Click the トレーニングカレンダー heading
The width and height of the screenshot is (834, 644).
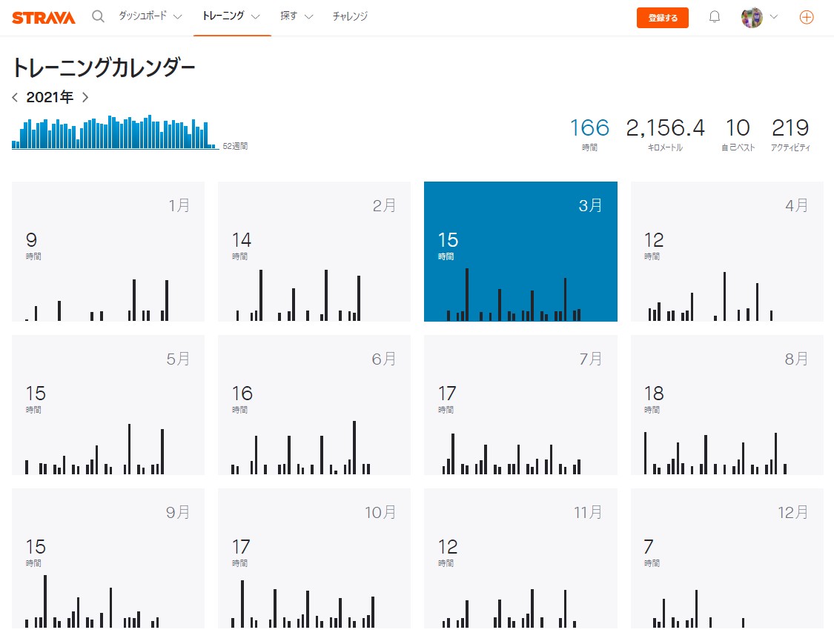104,67
